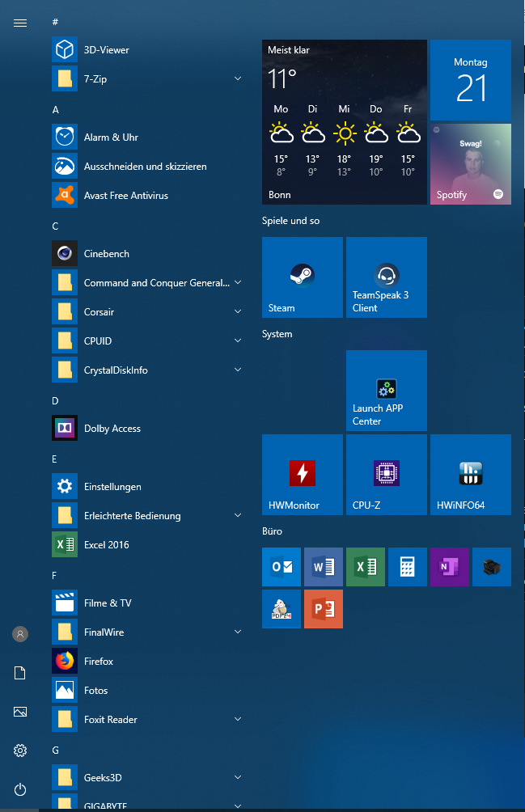Click the 'F' letter group header

click(x=54, y=575)
